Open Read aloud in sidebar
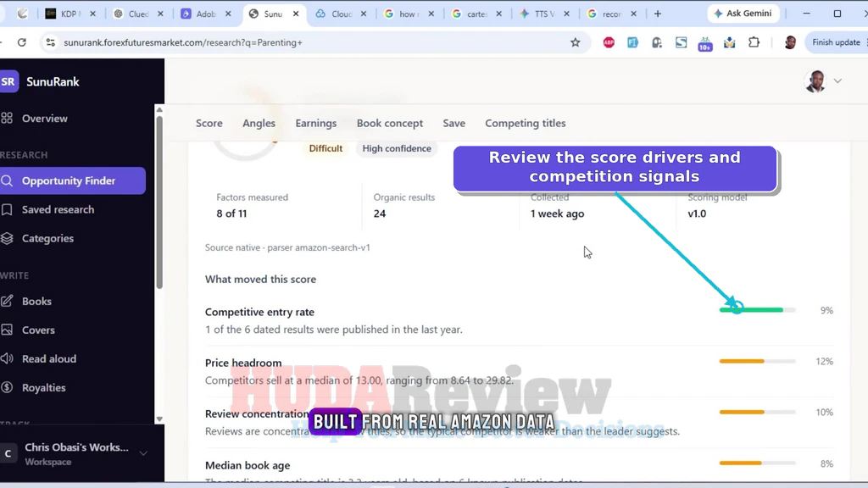This screenshot has width=868, height=488. pyautogui.click(x=49, y=358)
